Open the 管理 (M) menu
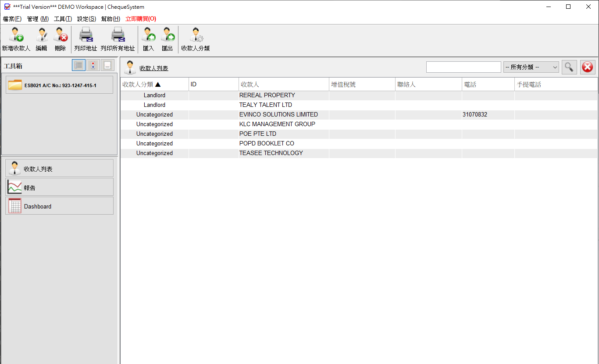 tap(38, 19)
